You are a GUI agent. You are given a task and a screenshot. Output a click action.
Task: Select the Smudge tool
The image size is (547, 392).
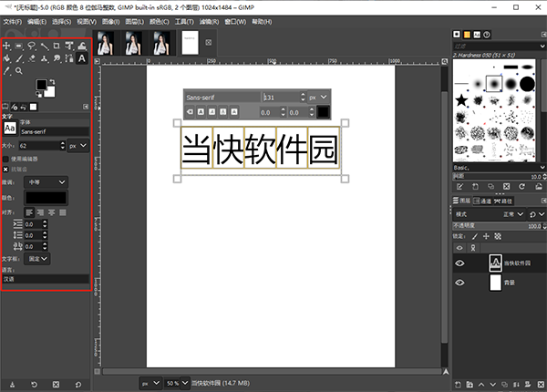tap(57, 58)
